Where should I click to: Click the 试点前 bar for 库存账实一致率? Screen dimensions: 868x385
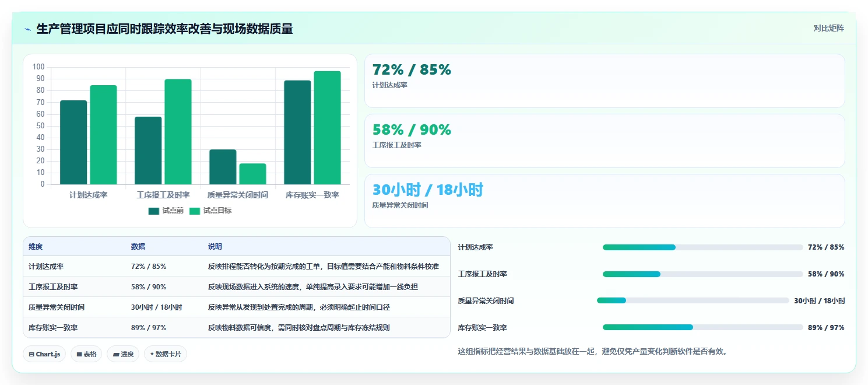coord(297,132)
